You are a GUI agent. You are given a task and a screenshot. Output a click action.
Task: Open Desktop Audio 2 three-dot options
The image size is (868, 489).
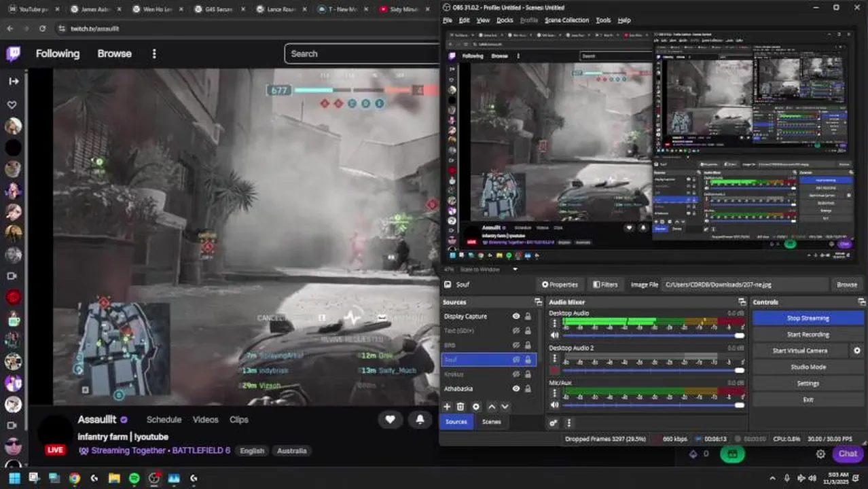pos(554,358)
